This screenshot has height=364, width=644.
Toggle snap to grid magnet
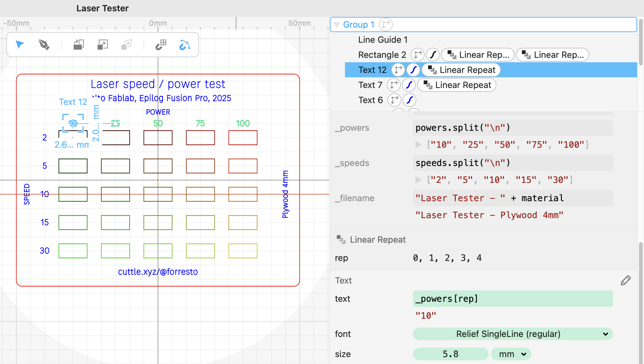(161, 45)
